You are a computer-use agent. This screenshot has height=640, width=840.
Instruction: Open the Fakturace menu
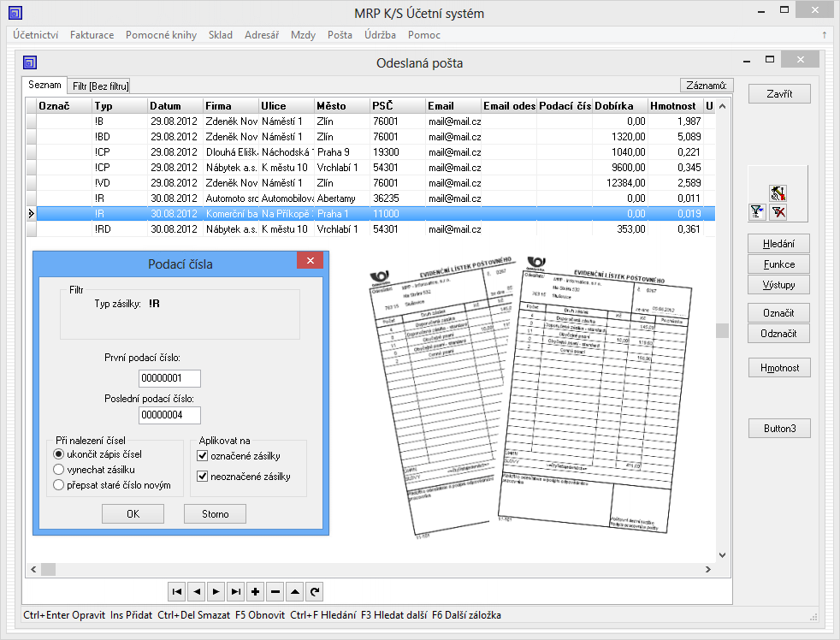[x=92, y=35]
